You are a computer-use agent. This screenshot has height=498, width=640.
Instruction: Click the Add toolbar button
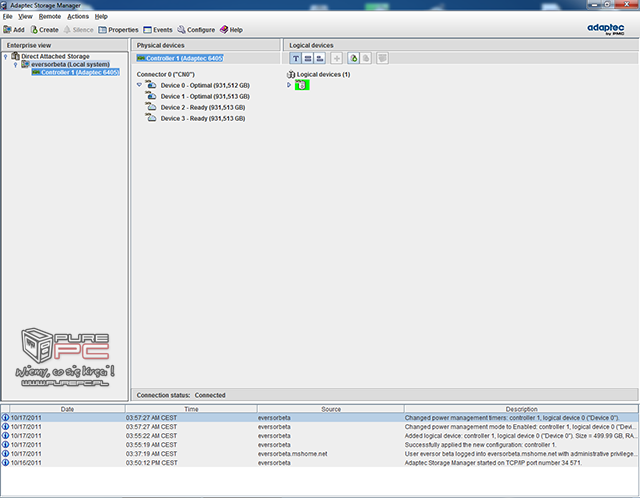pos(14,30)
